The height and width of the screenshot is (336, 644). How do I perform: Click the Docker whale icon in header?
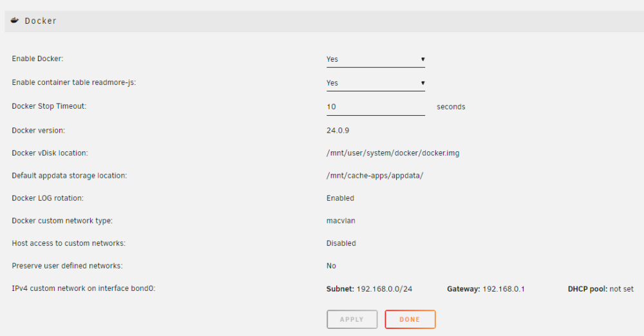click(x=15, y=21)
